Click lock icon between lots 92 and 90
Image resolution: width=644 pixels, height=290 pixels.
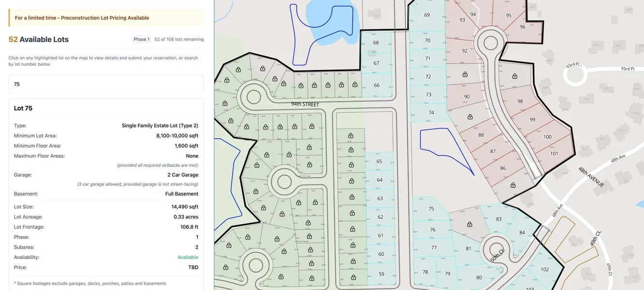[465, 74]
